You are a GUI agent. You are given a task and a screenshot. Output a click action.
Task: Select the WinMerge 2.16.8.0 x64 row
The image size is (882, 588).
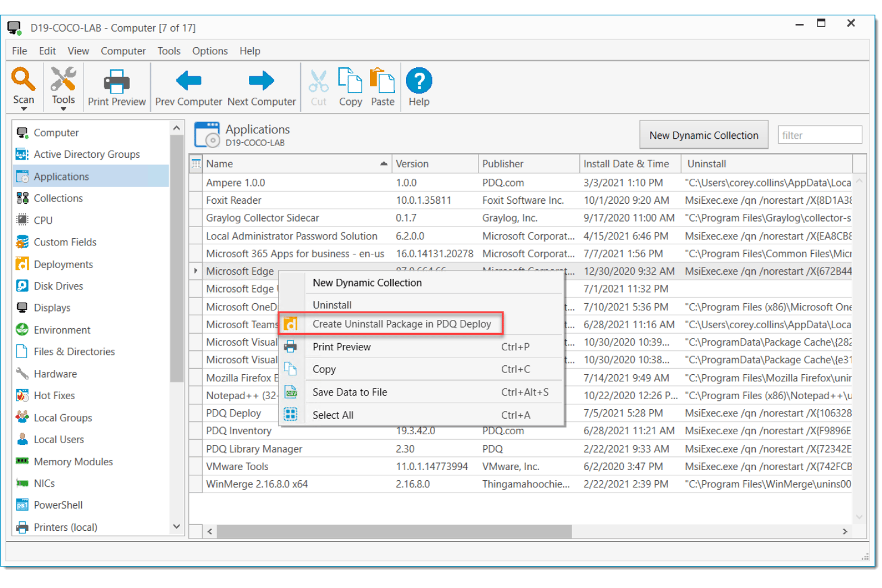[x=520, y=484]
